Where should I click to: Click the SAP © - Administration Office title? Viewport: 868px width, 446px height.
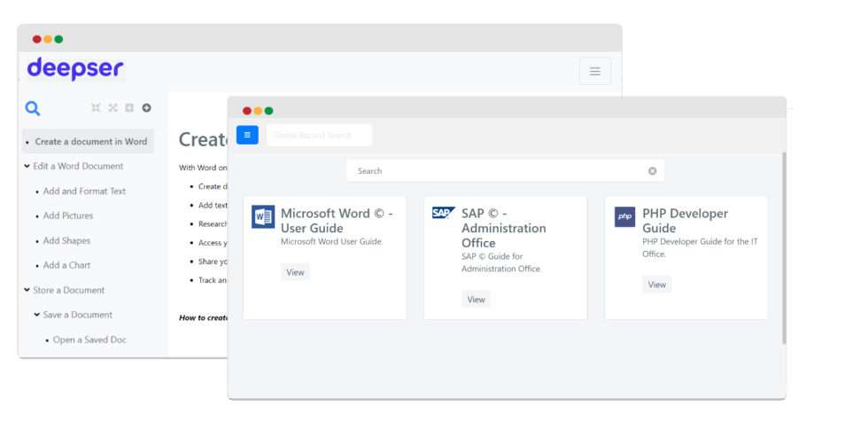click(504, 228)
